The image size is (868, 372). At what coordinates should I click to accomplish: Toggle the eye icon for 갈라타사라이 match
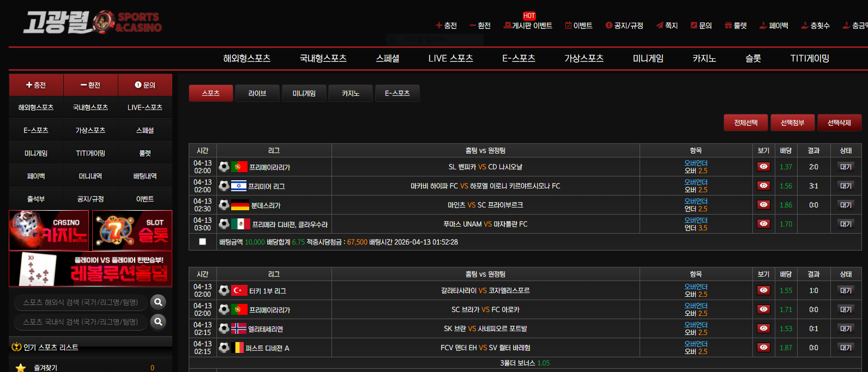(x=763, y=290)
